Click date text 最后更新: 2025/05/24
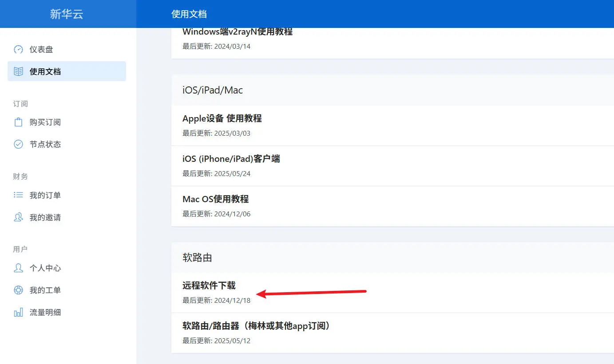Viewport: 614px width, 364px height. pyautogui.click(x=217, y=173)
